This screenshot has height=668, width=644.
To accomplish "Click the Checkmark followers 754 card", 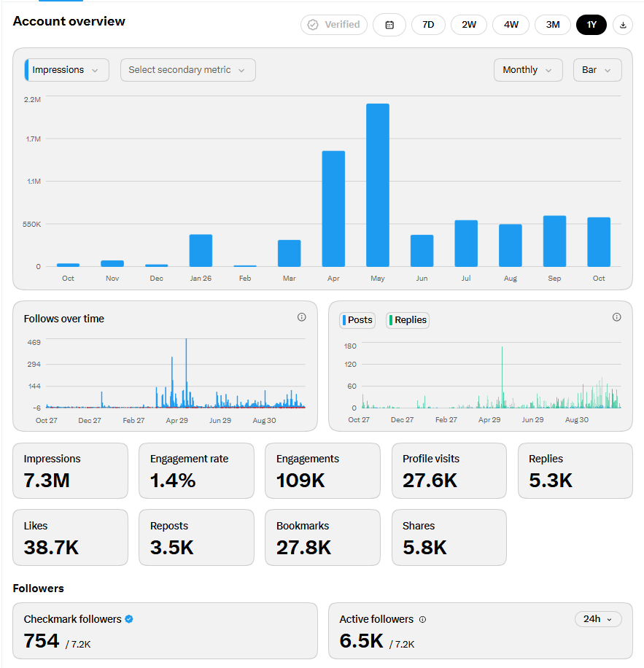I will point(166,631).
